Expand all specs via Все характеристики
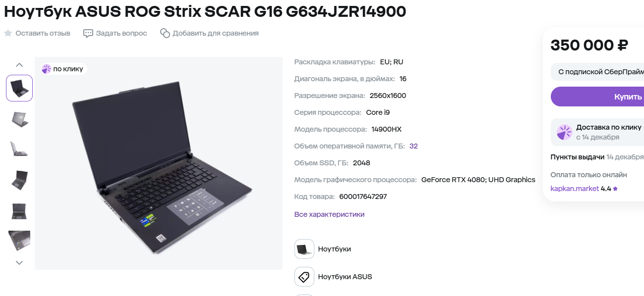644x296 pixels. click(x=329, y=214)
